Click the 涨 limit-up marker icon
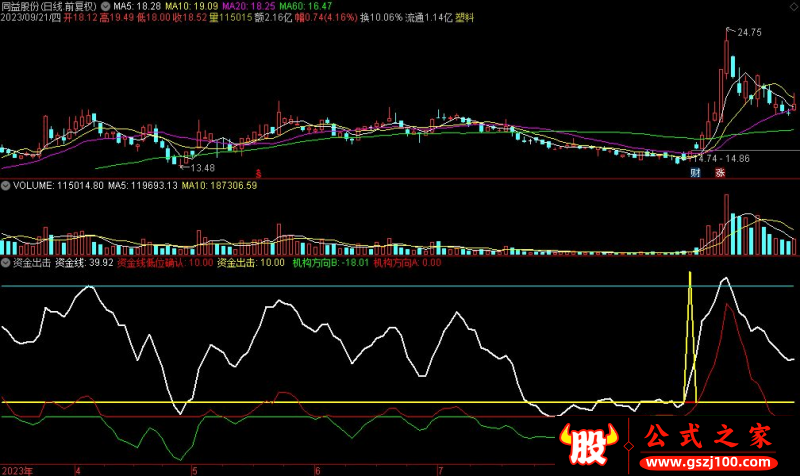800x476 pixels. pyautogui.click(x=720, y=173)
